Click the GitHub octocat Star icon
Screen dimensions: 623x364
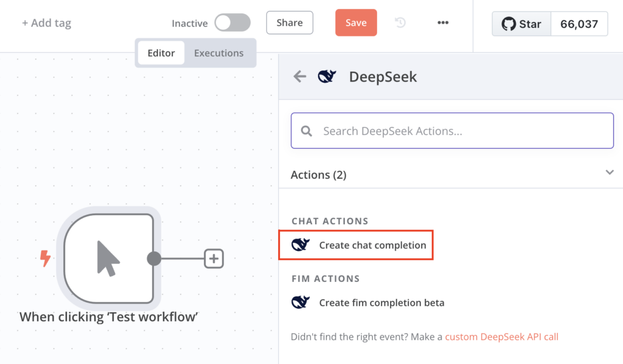[508, 24]
